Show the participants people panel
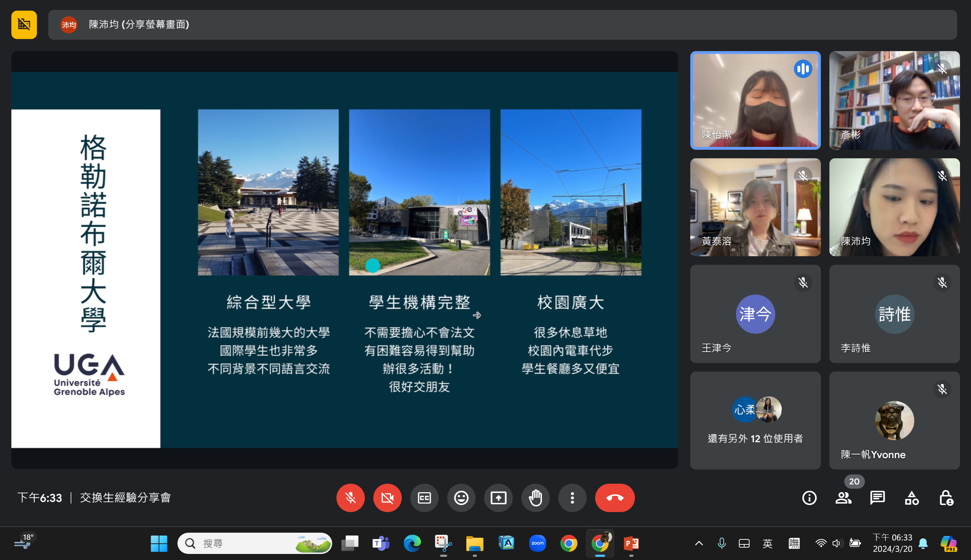This screenshot has width=971, height=560. (843, 498)
